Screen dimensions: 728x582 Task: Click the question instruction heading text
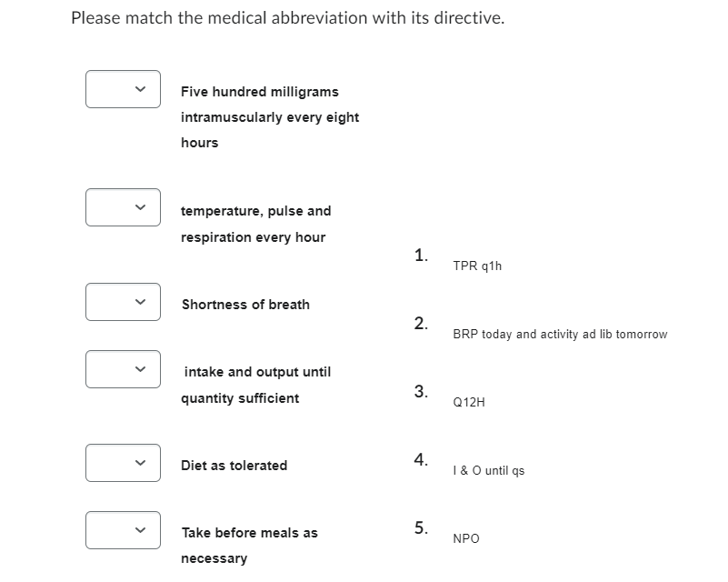coord(287,18)
